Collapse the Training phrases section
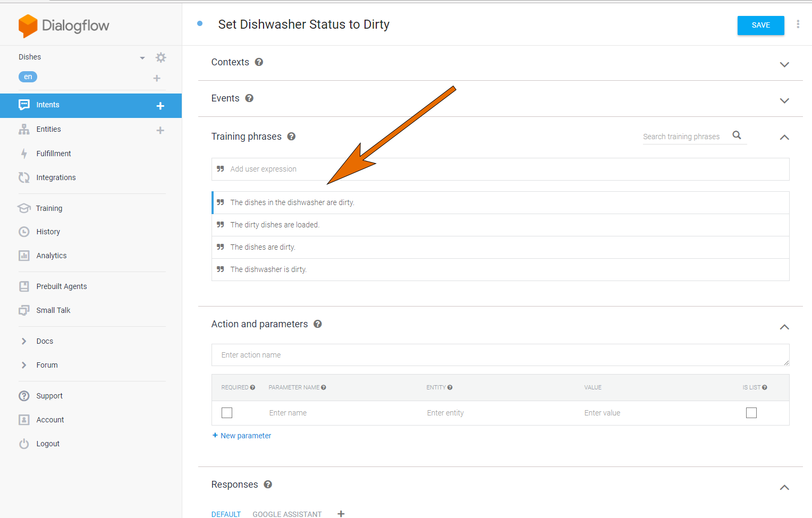This screenshot has height=518, width=812. (x=784, y=137)
